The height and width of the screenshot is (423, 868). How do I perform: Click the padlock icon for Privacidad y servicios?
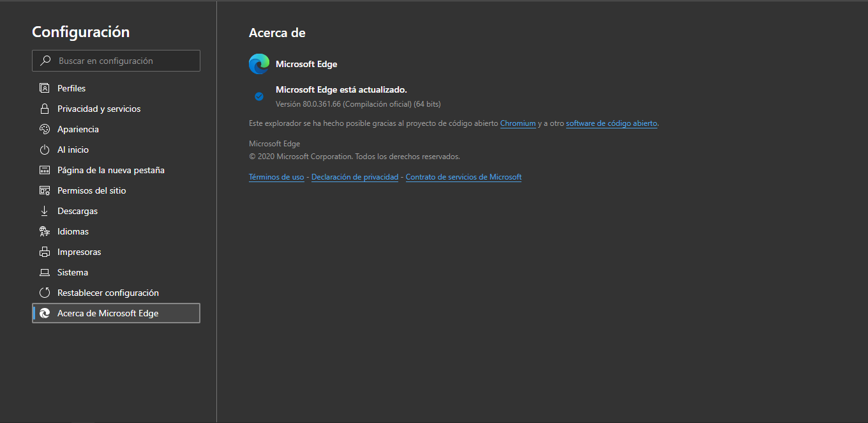tap(45, 109)
